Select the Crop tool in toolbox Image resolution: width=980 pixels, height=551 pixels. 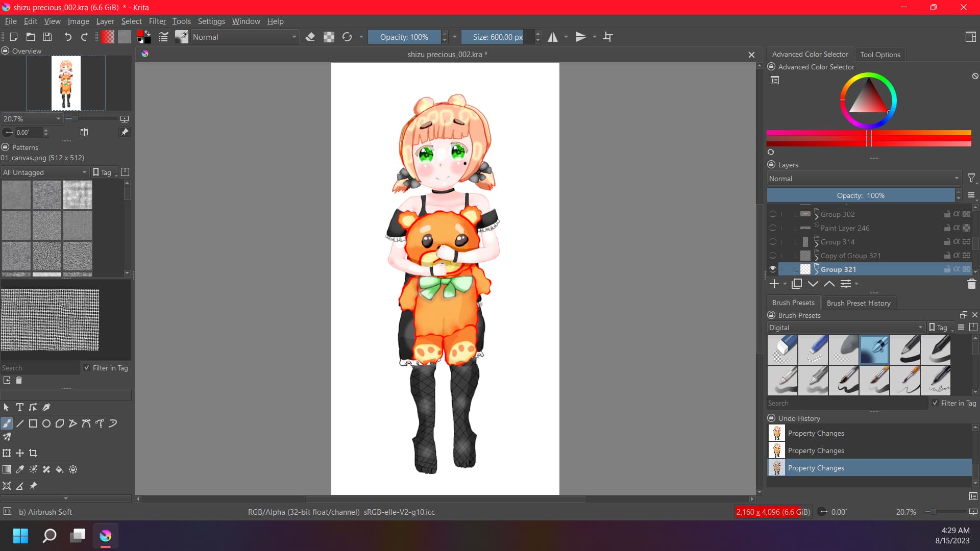tap(33, 453)
